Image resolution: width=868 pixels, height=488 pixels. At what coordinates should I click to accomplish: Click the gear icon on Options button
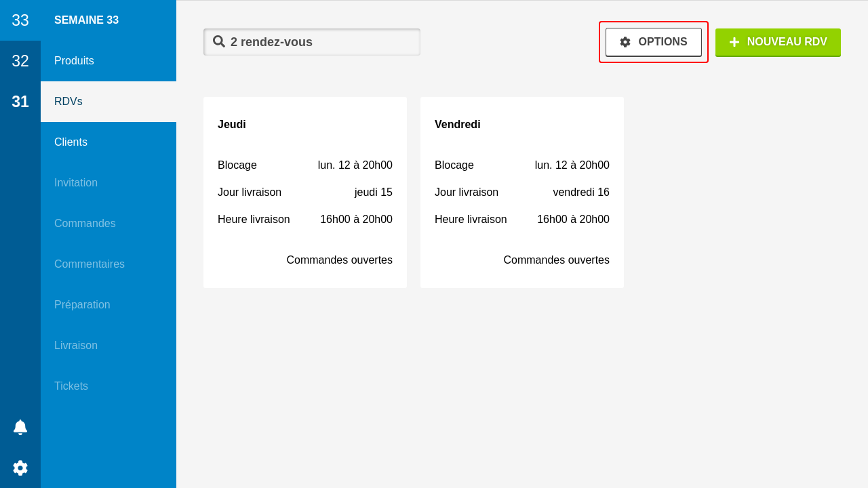(625, 42)
